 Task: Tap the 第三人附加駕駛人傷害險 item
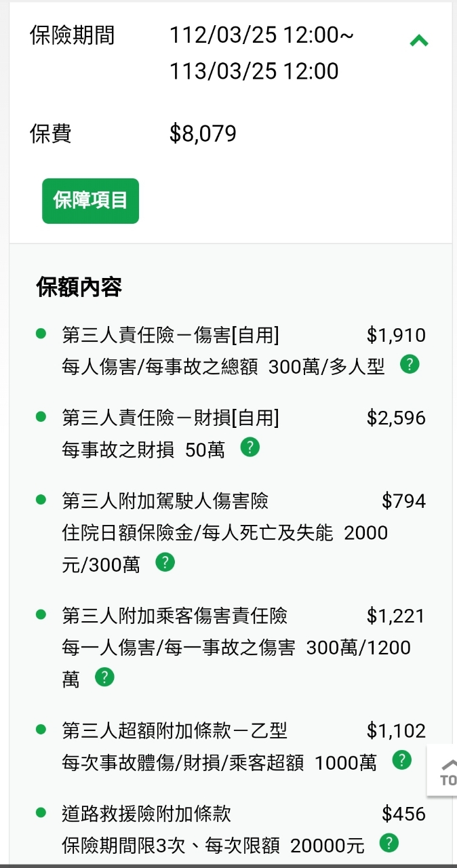(165, 501)
